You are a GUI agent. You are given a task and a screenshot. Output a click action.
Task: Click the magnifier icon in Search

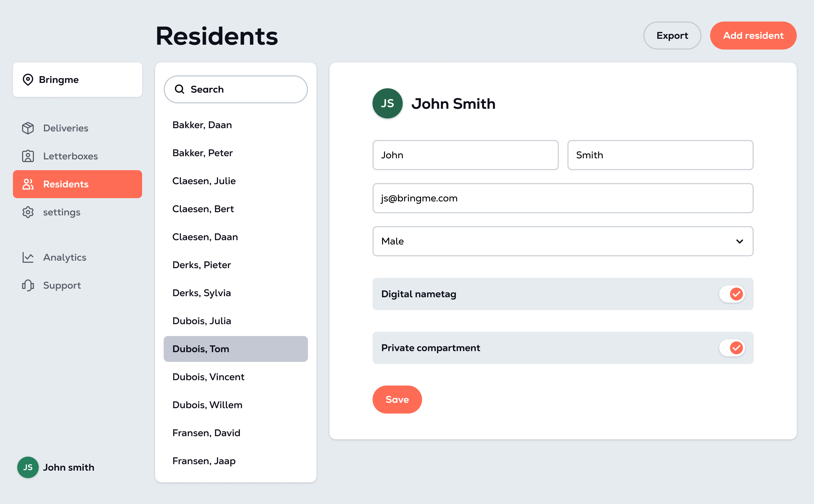180,89
